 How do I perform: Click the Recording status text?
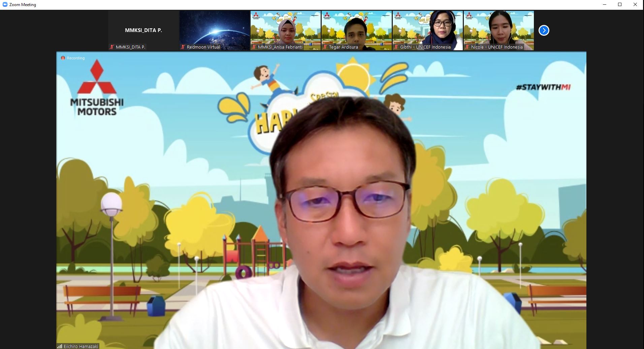76,58
